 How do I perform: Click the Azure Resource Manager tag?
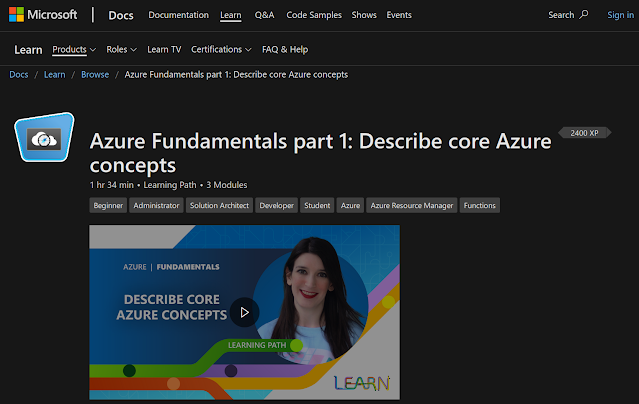(412, 205)
